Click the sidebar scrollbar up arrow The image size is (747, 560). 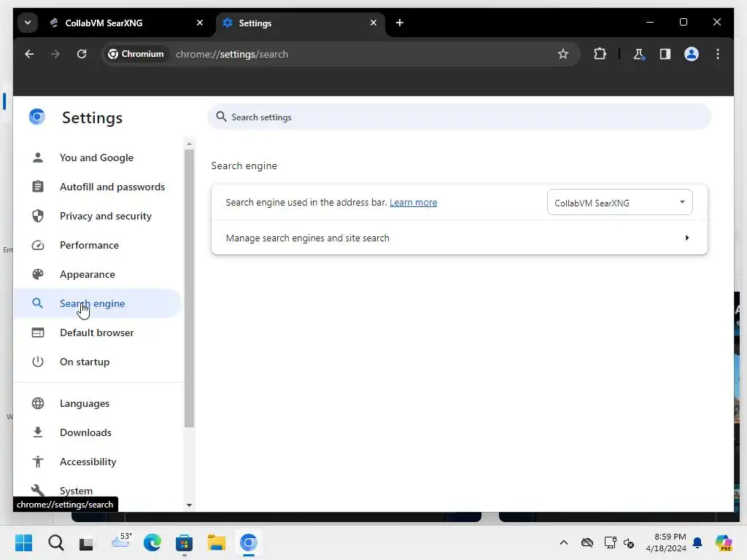[189, 144]
